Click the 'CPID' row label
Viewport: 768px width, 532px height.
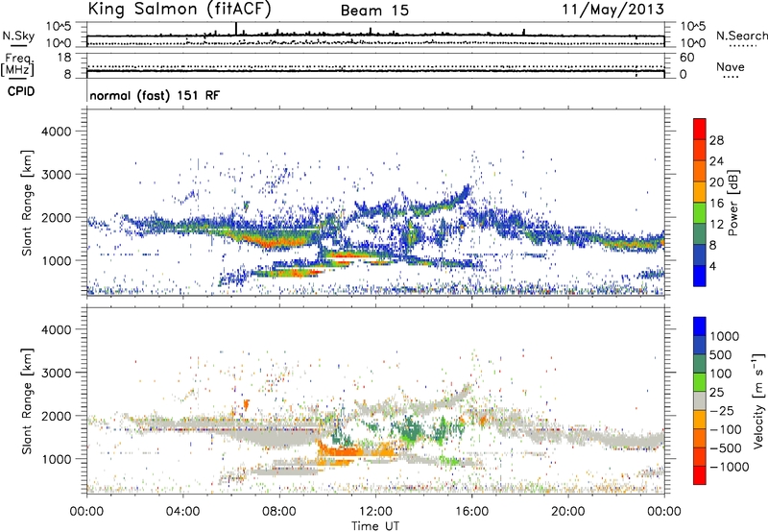pyautogui.click(x=21, y=91)
